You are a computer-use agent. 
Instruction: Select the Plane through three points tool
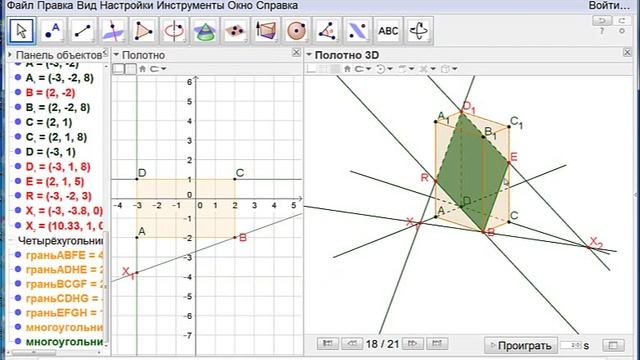pos(236,31)
